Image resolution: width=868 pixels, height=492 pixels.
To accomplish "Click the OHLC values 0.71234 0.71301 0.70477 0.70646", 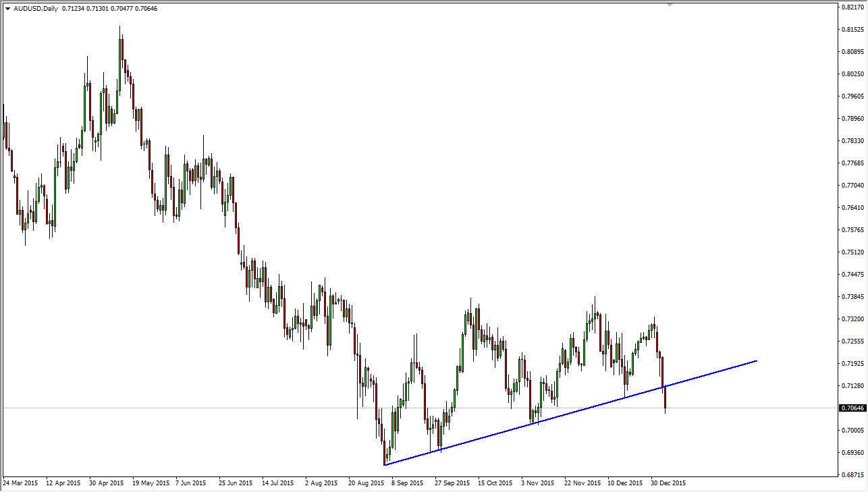I will [x=109, y=9].
